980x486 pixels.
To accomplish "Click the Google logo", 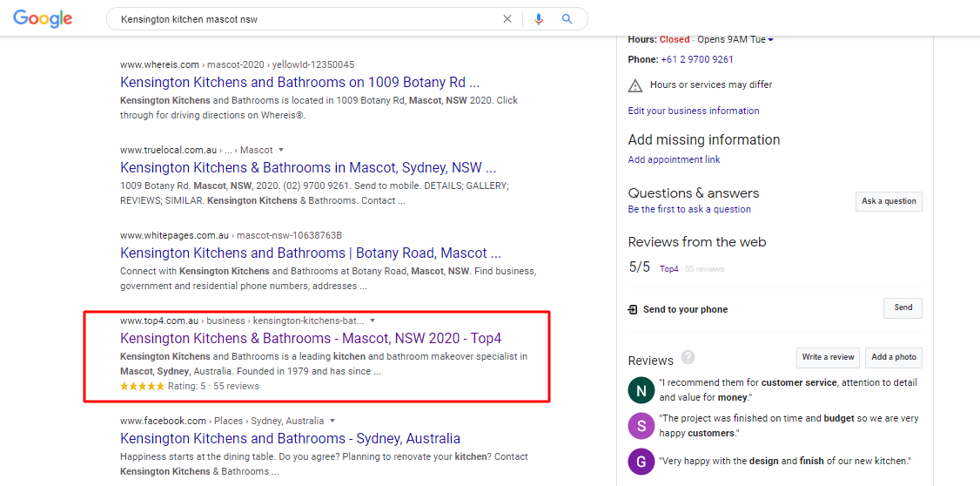I will coord(43,18).
